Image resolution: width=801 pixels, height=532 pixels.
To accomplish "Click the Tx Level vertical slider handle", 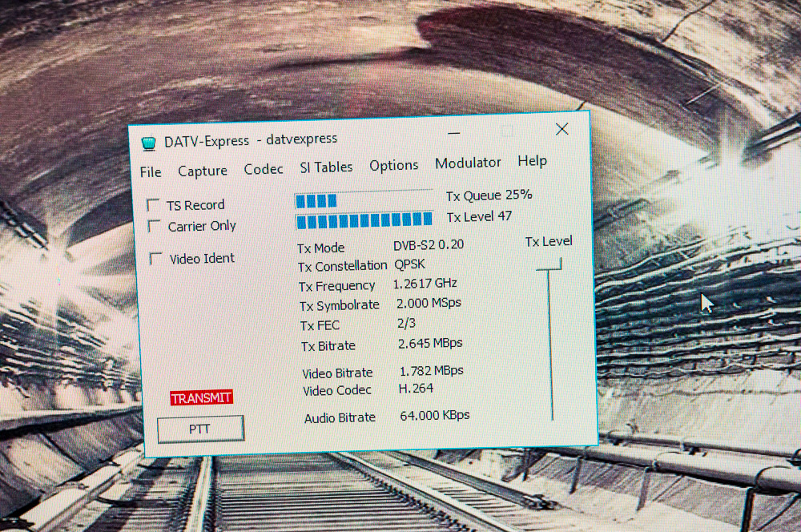I will (x=549, y=266).
